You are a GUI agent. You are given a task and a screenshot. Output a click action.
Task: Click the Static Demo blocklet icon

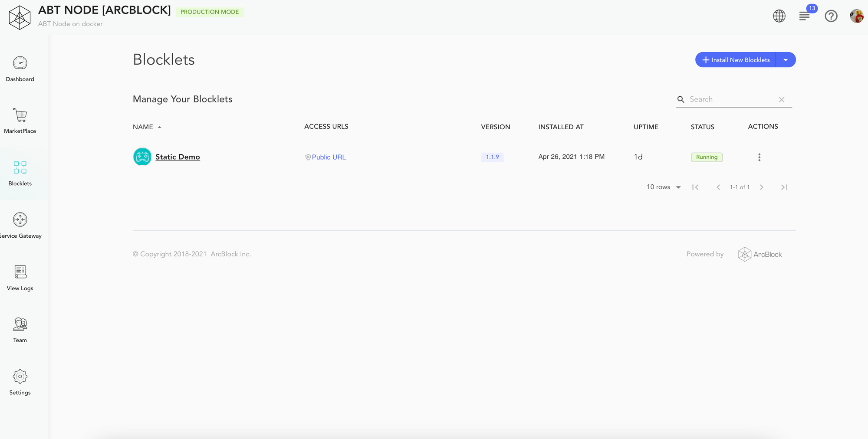coord(142,157)
